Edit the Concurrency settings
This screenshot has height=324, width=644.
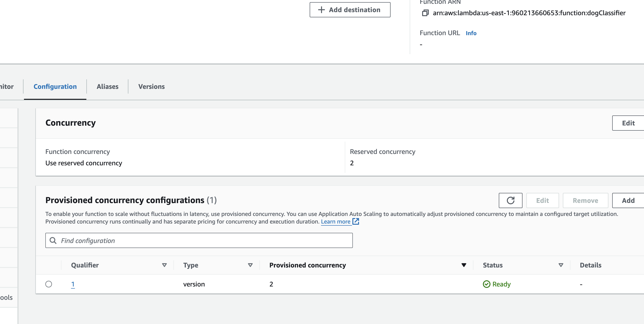(628, 123)
